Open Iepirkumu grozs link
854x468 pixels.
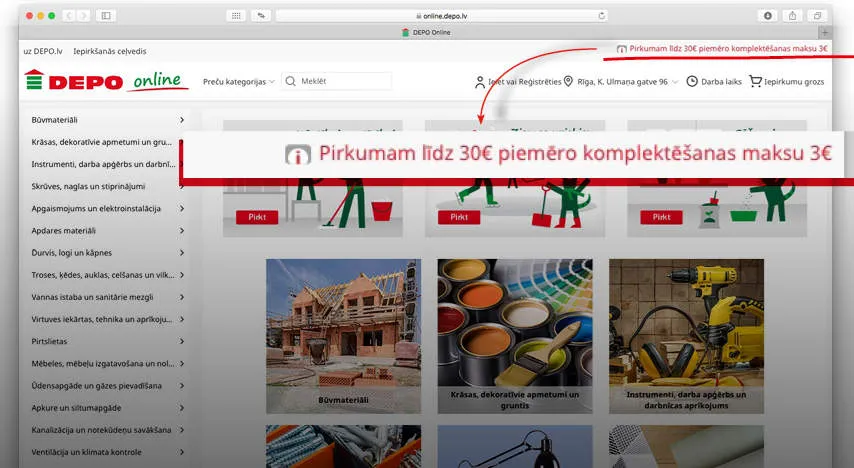pyautogui.click(x=794, y=82)
